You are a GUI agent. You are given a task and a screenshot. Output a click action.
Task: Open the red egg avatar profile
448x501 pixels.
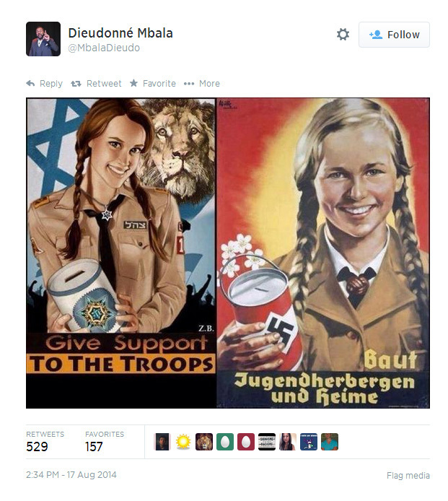point(246,442)
